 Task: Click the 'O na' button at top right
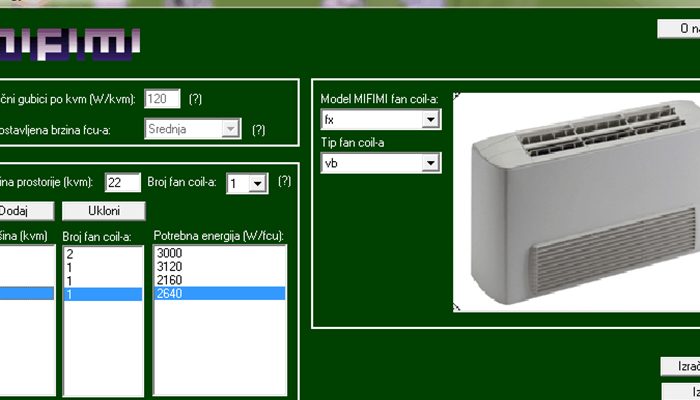[678, 30]
